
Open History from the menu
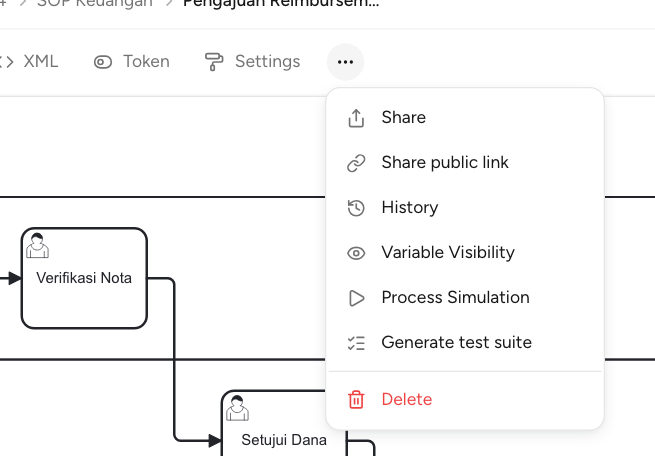[465, 208]
